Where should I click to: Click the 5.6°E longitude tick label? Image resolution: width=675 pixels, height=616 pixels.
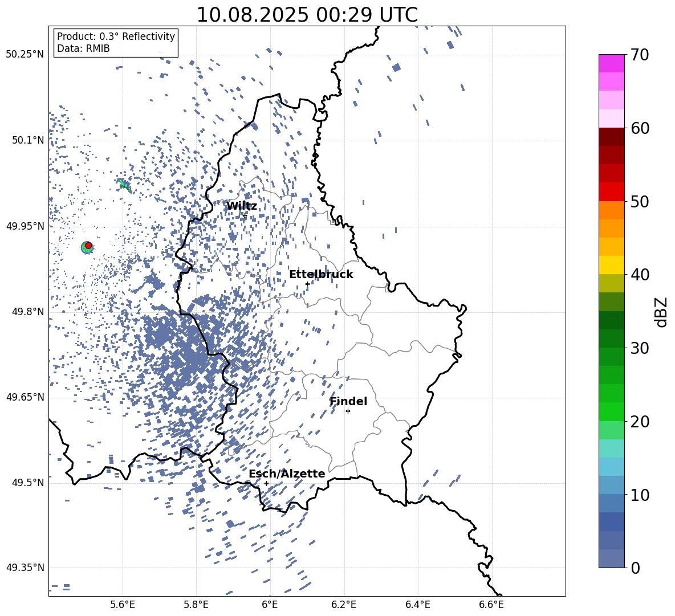pyautogui.click(x=122, y=605)
